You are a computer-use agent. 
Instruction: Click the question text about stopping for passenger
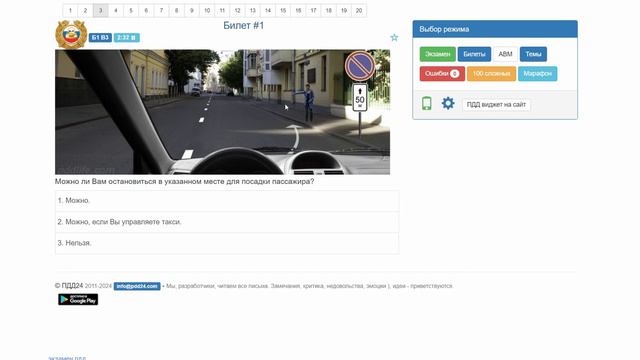[x=184, y=181]
